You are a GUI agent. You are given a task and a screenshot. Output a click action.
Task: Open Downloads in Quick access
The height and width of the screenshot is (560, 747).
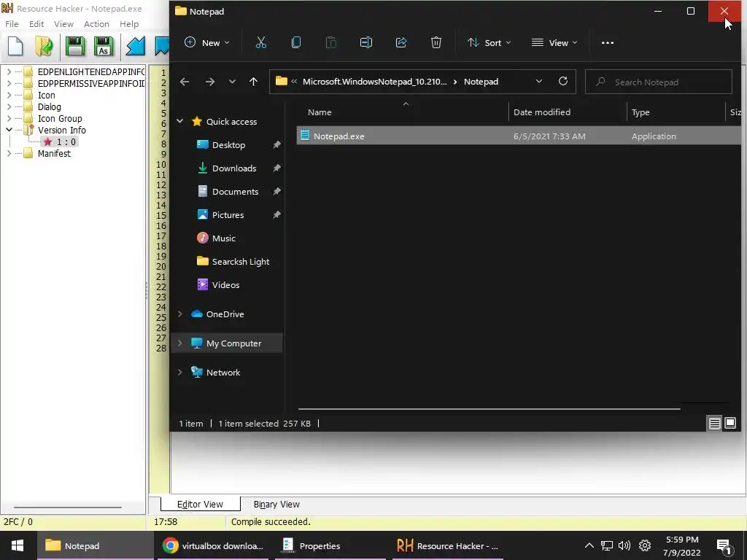[234, 168]
